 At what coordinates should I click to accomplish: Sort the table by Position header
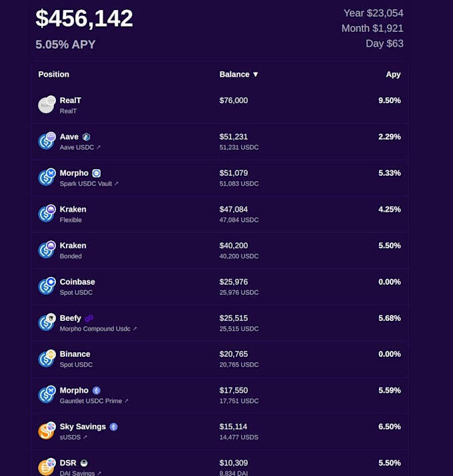click(54, 75)
